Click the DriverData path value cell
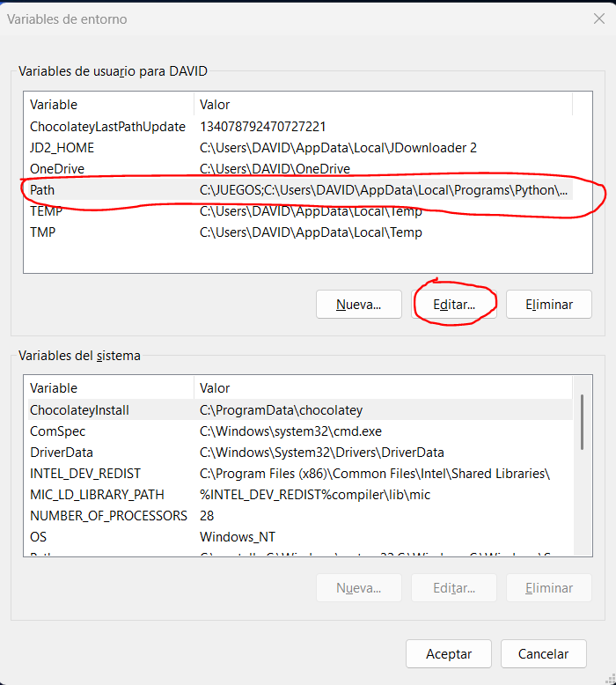The image size is (616, 685). (322, 453)
